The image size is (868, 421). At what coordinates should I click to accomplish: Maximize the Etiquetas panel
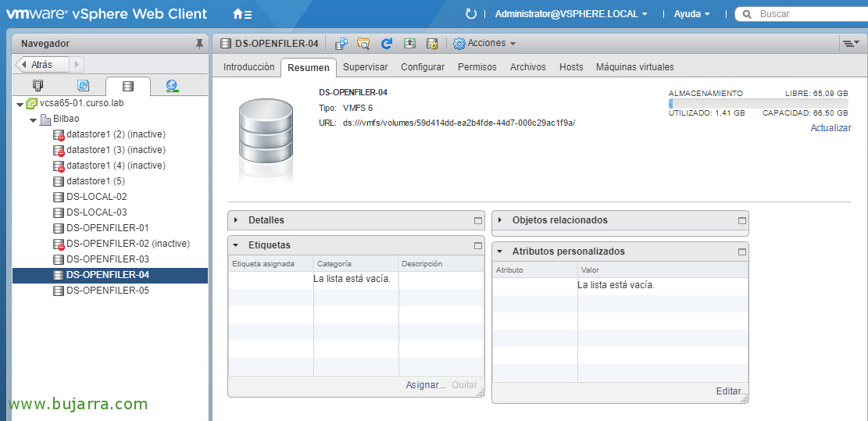(478, 245)
